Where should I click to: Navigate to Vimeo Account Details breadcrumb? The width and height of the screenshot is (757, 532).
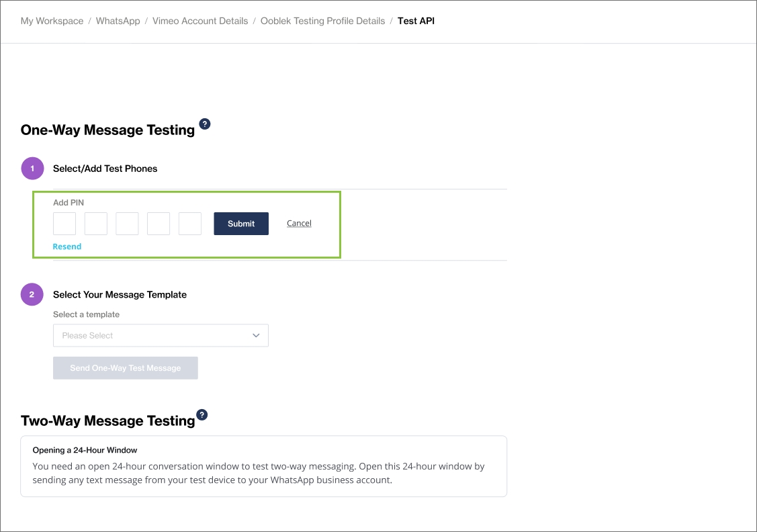pos(200,21)
